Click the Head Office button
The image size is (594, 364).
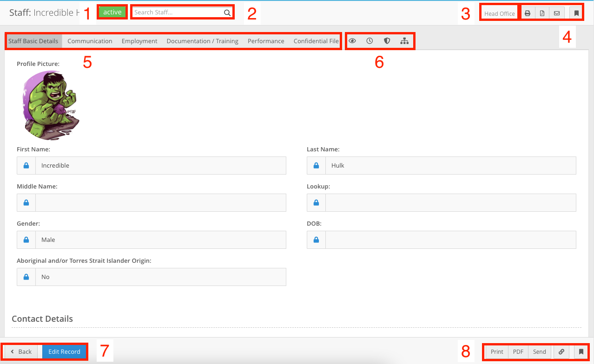point(500,13)
